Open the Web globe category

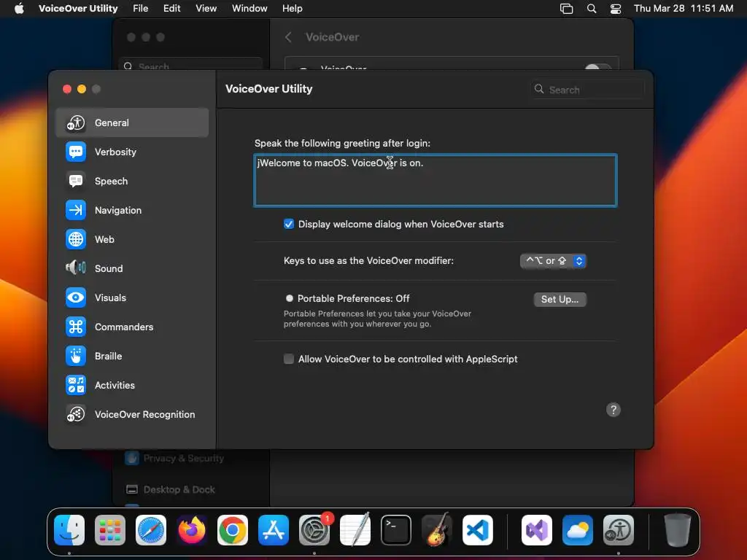76,239
